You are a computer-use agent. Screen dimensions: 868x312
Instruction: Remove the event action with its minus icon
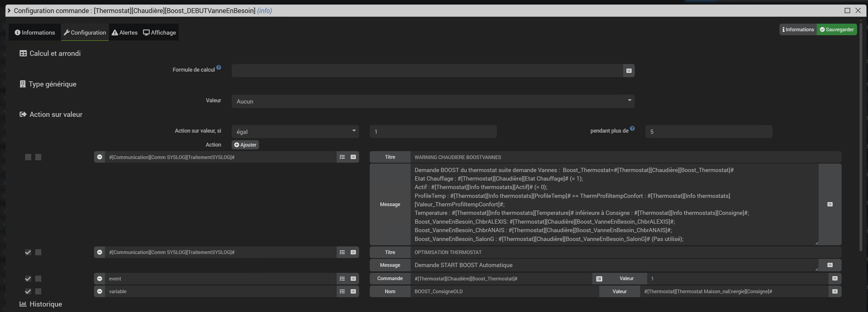pos(99,279)
